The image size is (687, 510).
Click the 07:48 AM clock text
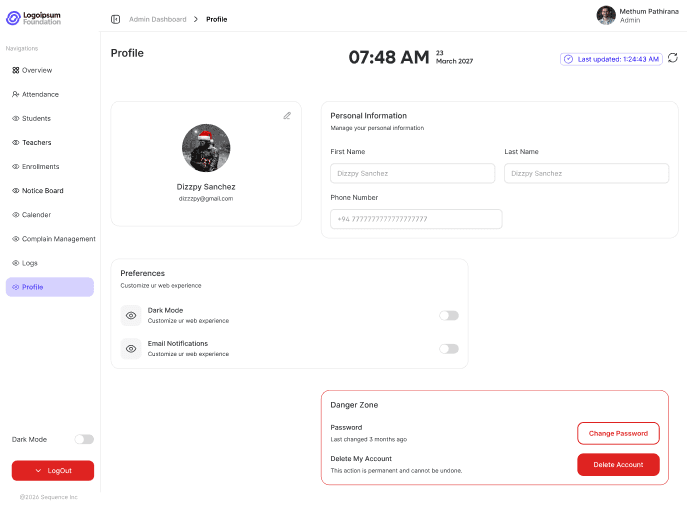click(389, 57)
